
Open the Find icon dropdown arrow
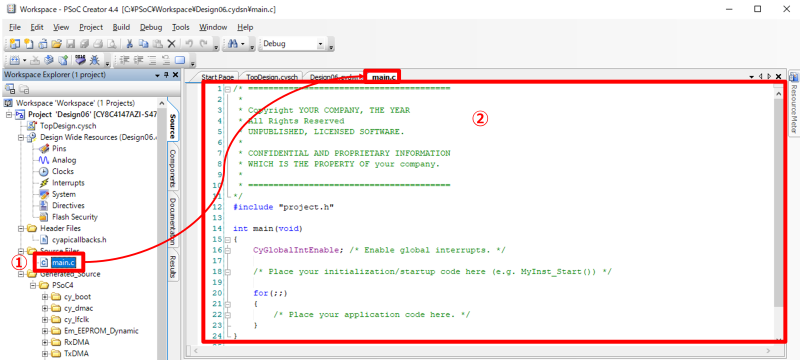tap(243, 44)
